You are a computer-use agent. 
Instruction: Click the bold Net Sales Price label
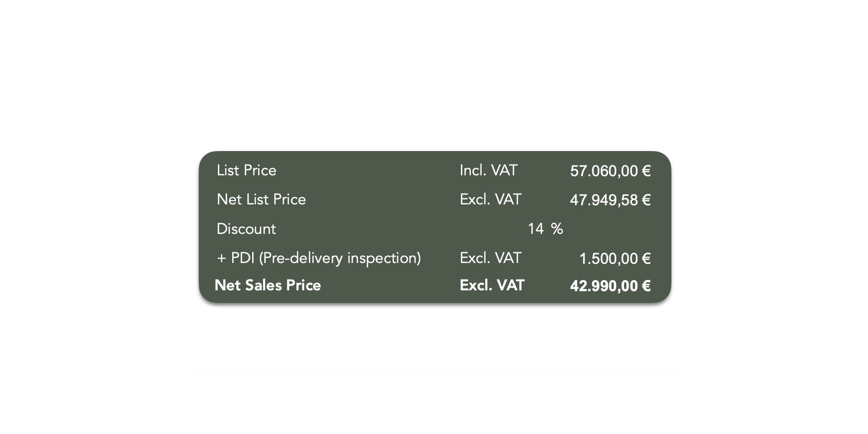(268, 285)
